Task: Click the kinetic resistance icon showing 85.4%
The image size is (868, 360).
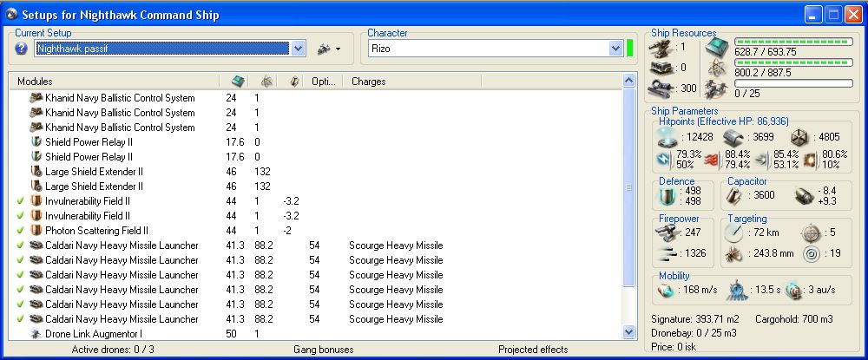Action: point(762,160)
